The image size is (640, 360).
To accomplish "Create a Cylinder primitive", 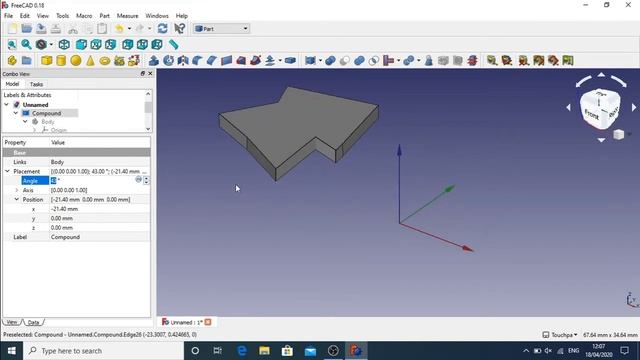I will (61, 61).
